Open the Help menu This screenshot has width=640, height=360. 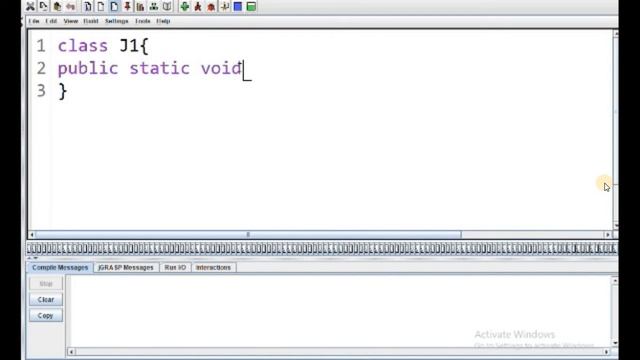[163, 21]
